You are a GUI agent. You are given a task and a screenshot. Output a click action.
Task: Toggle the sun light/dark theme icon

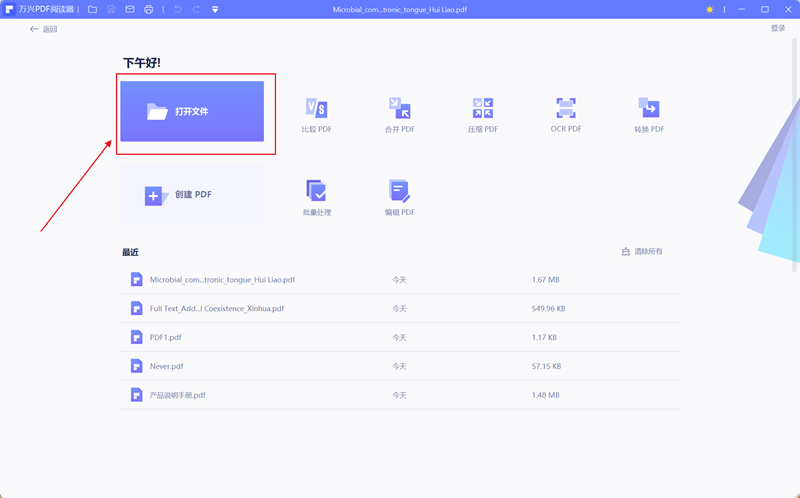710,9
